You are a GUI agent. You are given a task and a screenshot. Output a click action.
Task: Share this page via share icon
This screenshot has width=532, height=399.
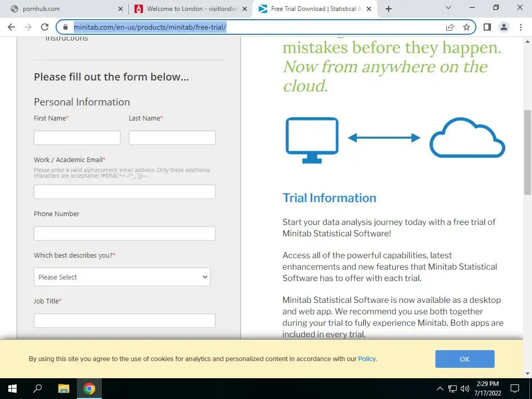point(450,27)
